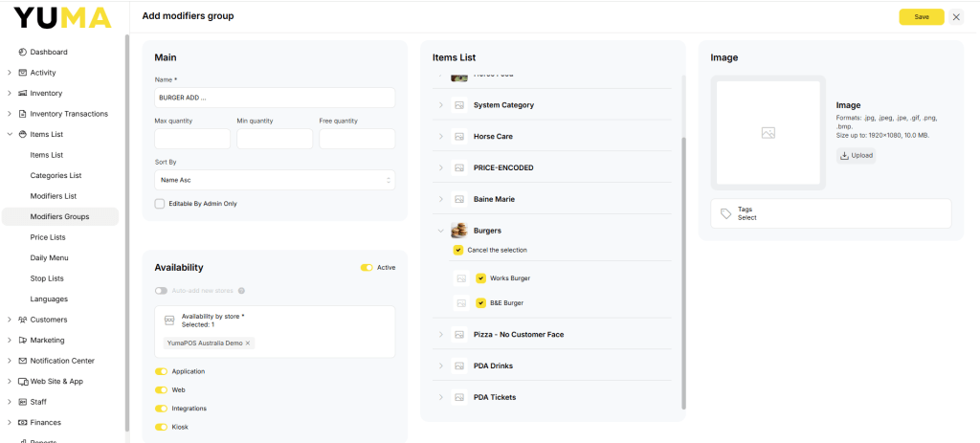
Task: Click the Notification Center envelope icon
Action: pyautogui.click(x=23, y=361)
